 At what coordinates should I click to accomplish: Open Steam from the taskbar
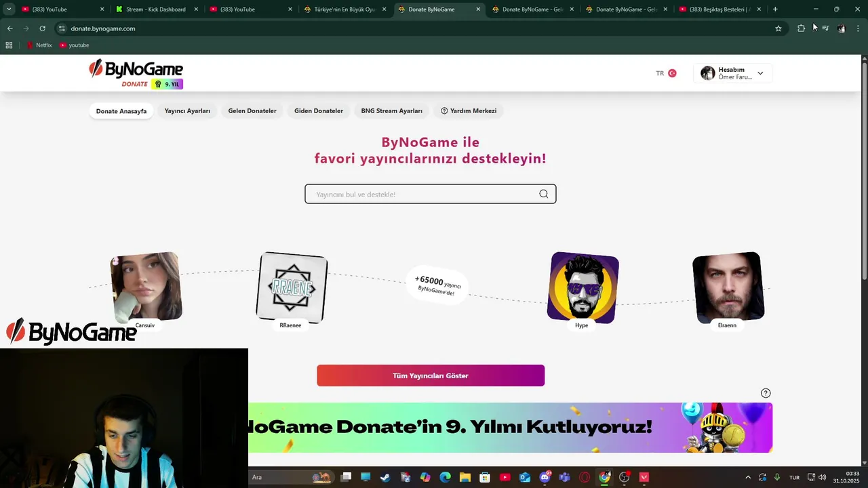click(385, 477)
